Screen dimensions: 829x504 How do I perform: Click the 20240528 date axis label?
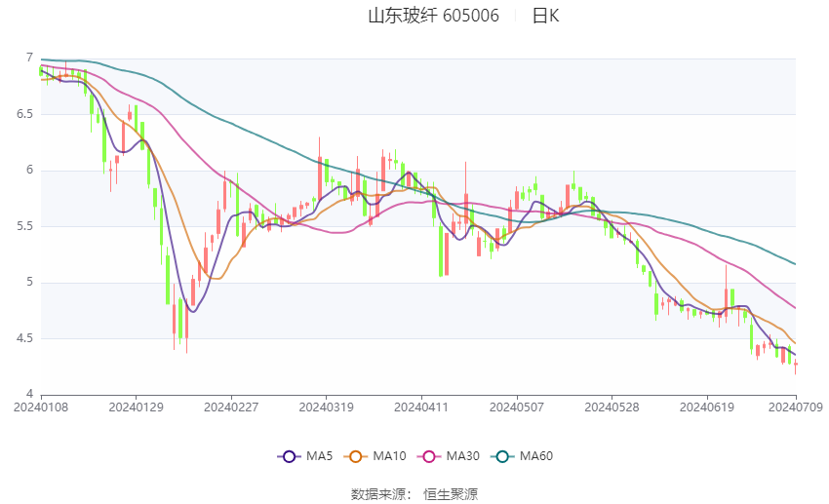[x=612, y=407]
